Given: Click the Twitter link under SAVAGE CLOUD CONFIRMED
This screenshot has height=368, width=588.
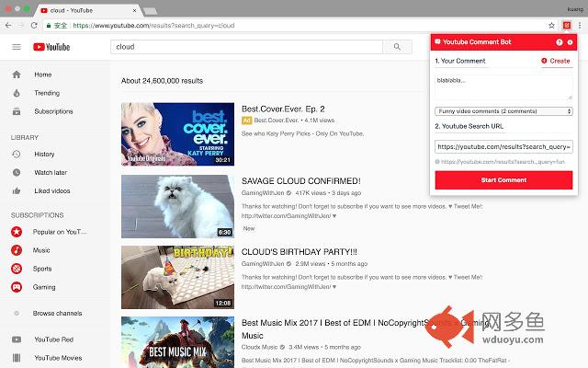Looking at the screenshot, I should pyautogui.click(x=287, y=216).
